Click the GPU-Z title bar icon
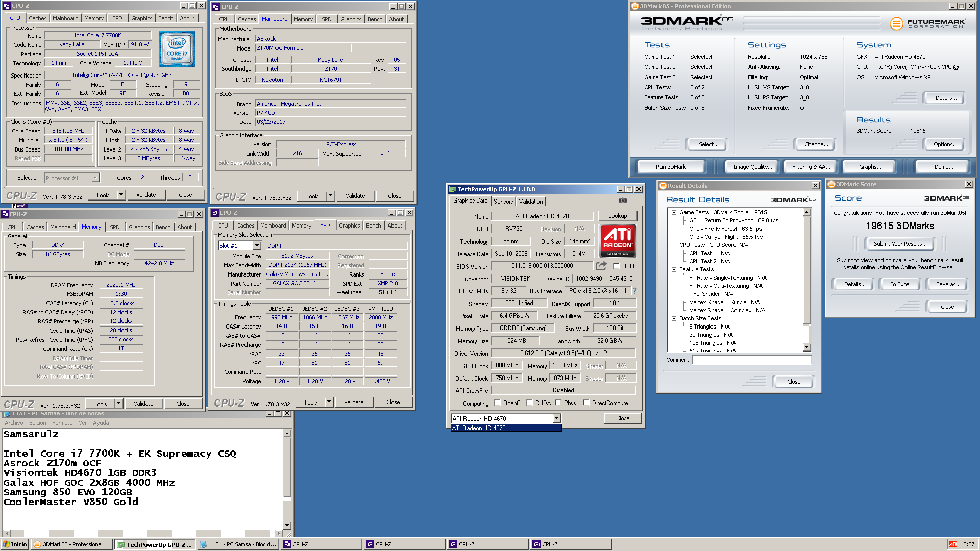Screen dimensions: 980x551 tap(452, 189)
